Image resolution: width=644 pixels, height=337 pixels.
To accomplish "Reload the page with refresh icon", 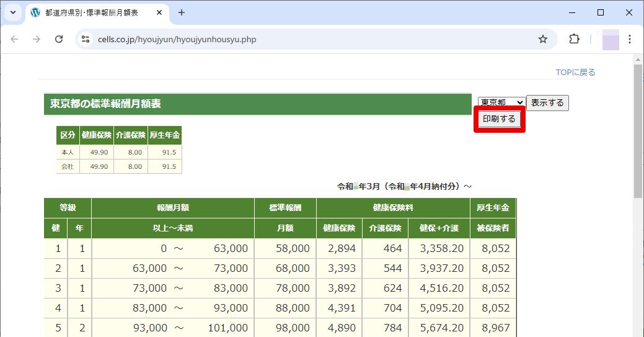I will tap(59, 39).
